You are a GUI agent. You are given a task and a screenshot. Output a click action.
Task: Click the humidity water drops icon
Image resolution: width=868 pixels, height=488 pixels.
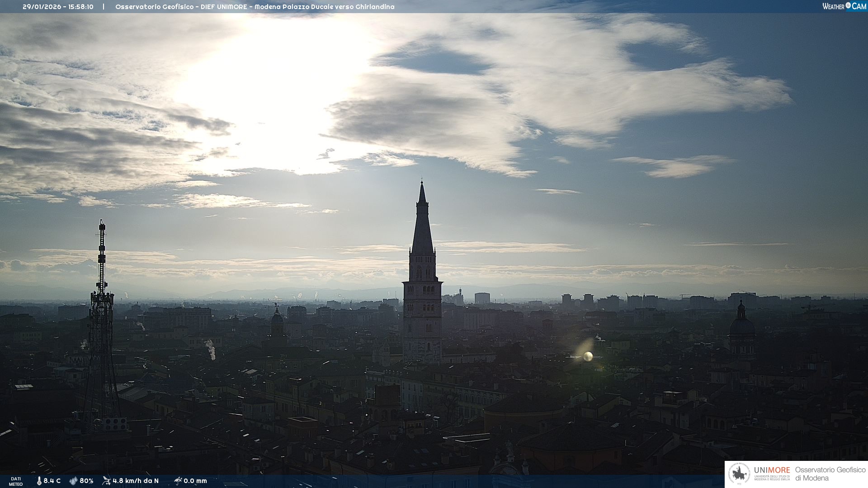pos(73,481)
